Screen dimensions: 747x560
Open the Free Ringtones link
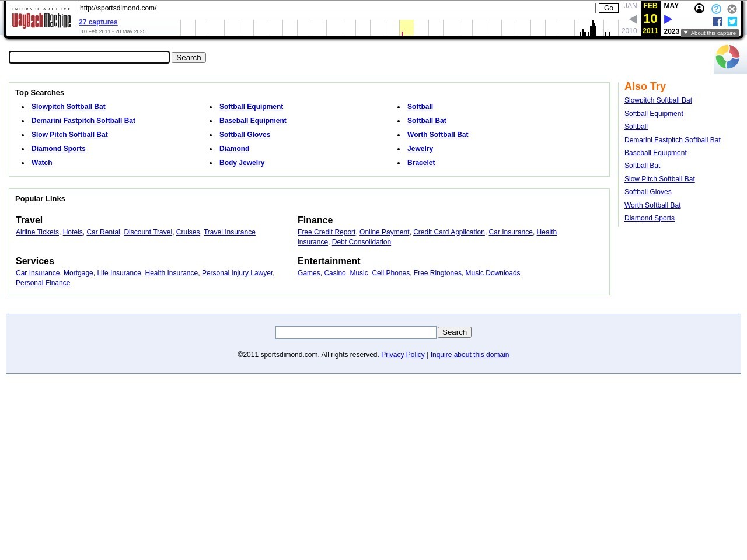(x=437, y=273)
